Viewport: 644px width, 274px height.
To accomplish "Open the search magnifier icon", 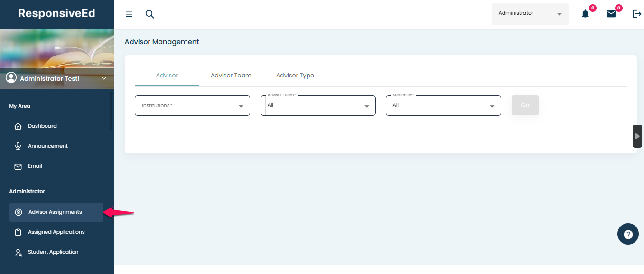I will pos(150,14).
